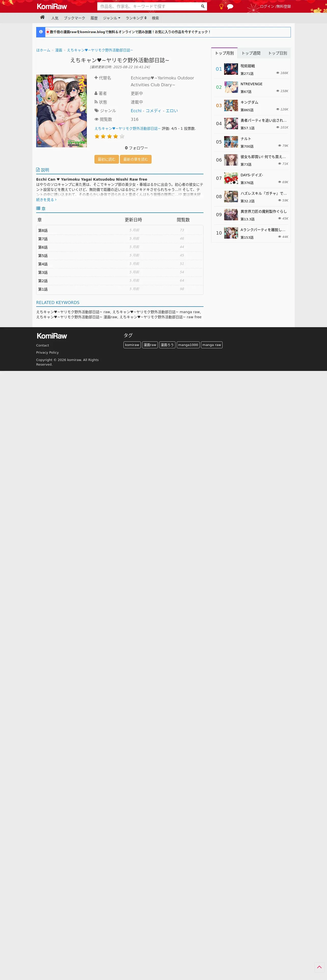The width and height of the screenshot is (327, 980).
Task: Switch to the トップ日別 tab
Action: tap(278, 53)
